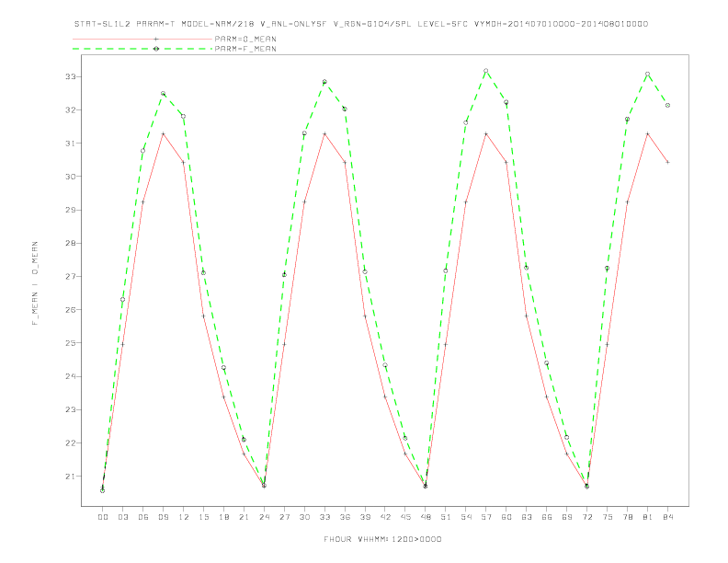
Task: Click y-axis tick label 32
Action: pyautogui.click(x=71, y=110)
